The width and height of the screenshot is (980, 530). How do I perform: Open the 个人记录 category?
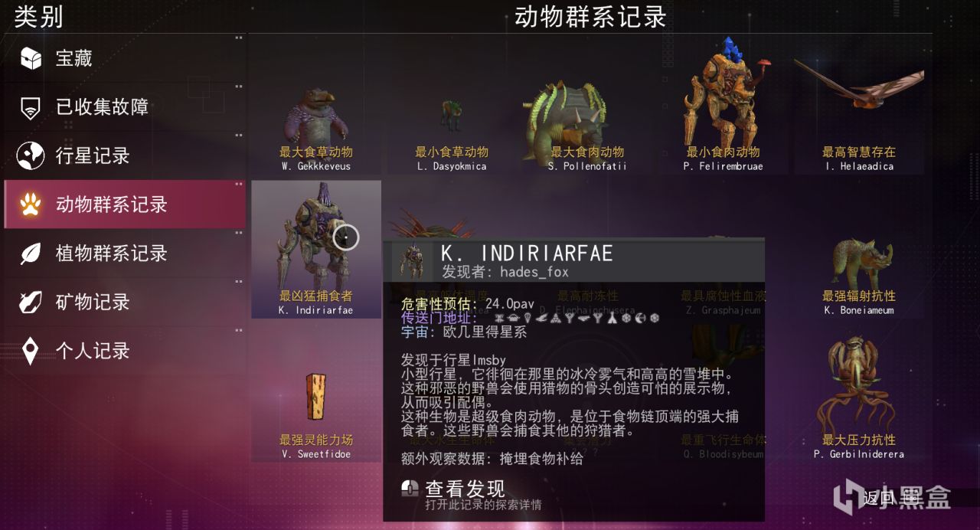click(x=125, y=352)
